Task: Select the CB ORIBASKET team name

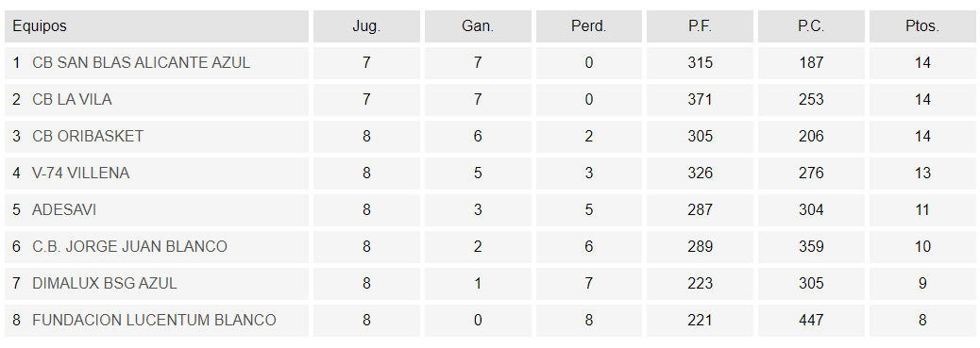Action: click(x=88, y=136)
